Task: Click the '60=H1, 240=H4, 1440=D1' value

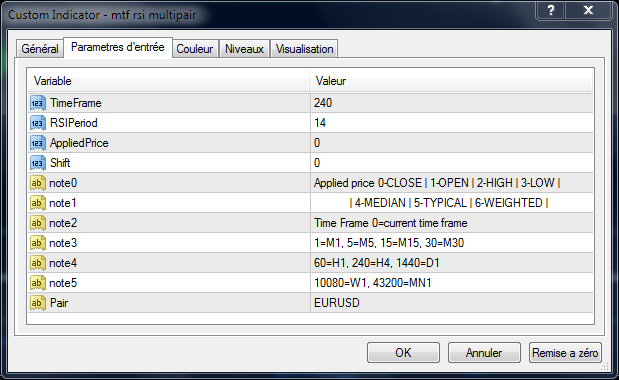Action: coord(377,263)
